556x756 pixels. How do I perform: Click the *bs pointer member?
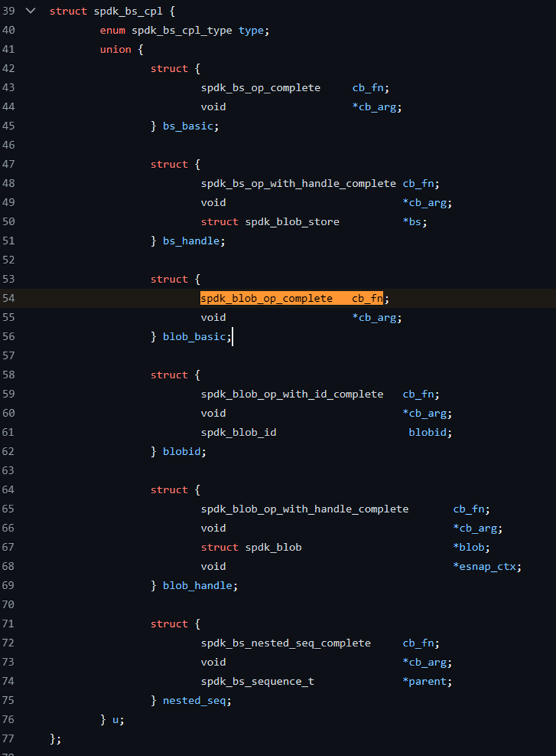(x=412, y=222)
